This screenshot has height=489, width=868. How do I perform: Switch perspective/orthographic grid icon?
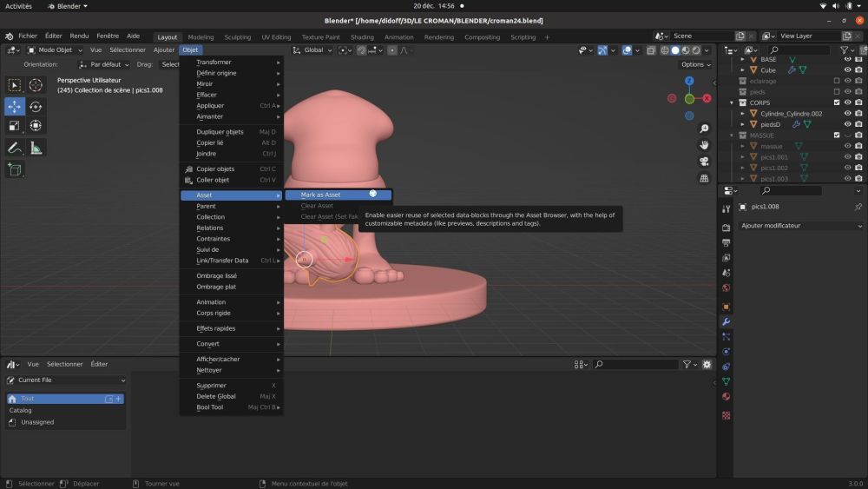[704, 178]
